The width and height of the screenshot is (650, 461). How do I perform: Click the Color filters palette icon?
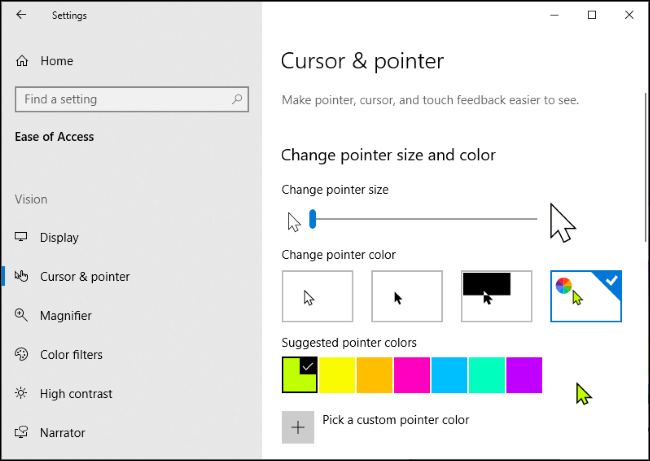tap(22, 354)
